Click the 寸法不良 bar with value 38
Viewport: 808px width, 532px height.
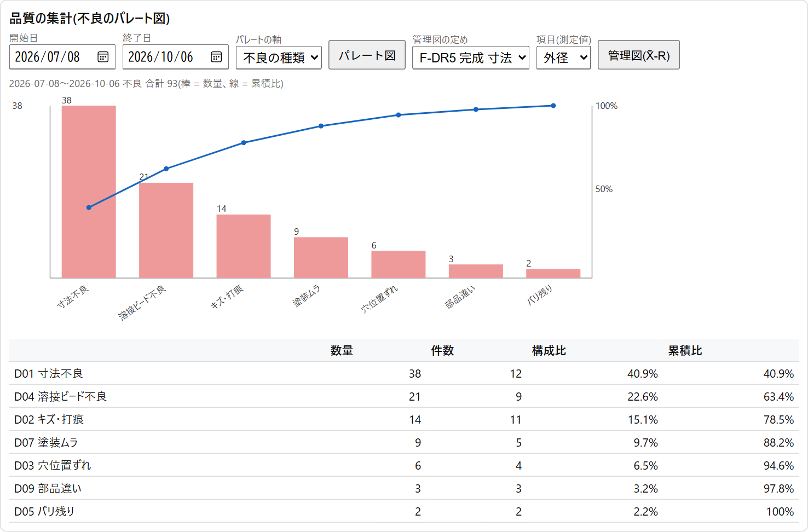tap(89, 192)
